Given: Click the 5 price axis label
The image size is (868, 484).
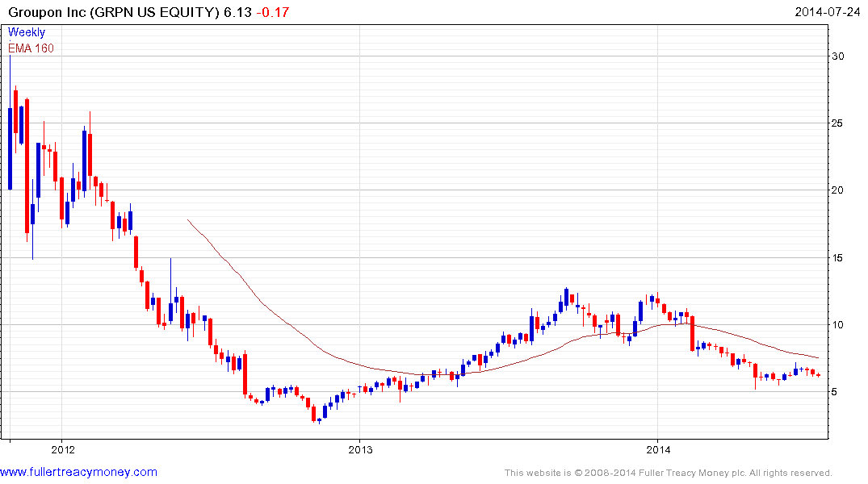Looking at the screenshot, I should pyautogui.click(x=834, y=391).
